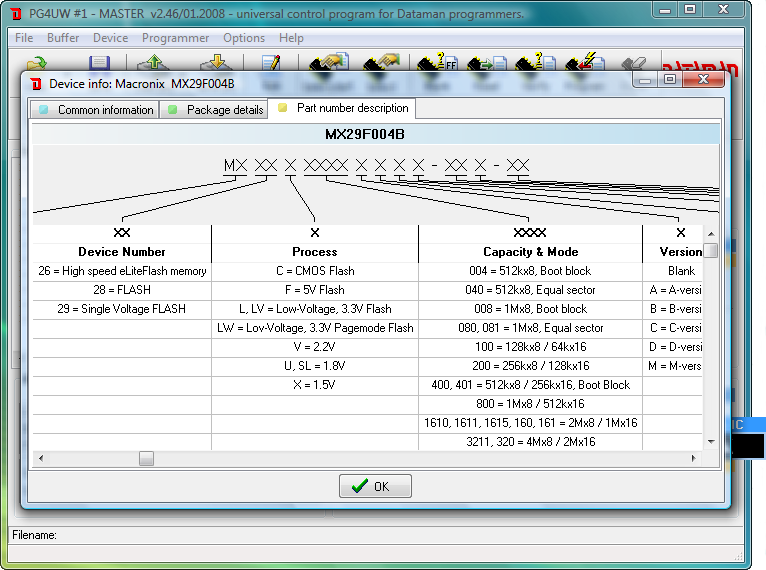Select the Part number description tab

[x=343, y=108]
